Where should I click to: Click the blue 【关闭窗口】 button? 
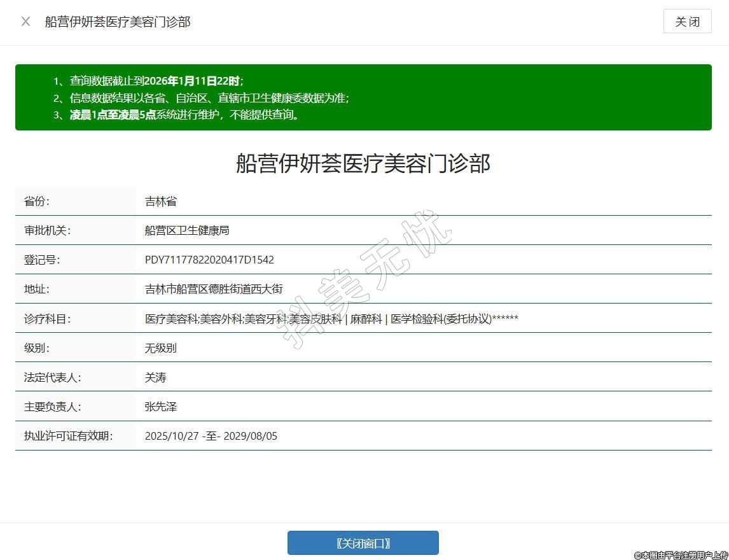point(363,543)
